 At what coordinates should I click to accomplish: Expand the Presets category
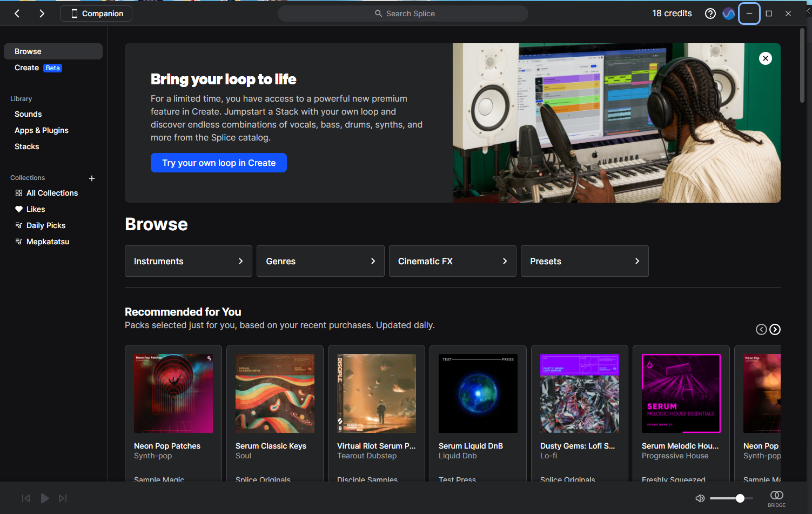(585, 261)
